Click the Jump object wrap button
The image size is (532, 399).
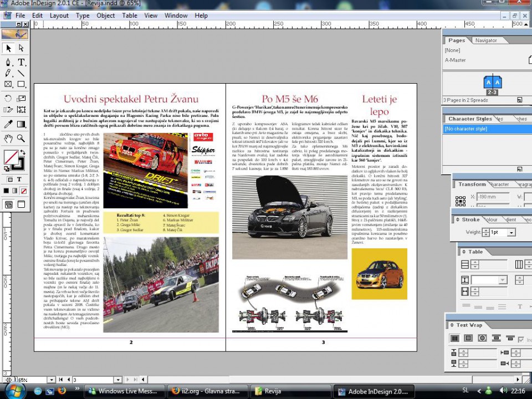tap(496, 338)
